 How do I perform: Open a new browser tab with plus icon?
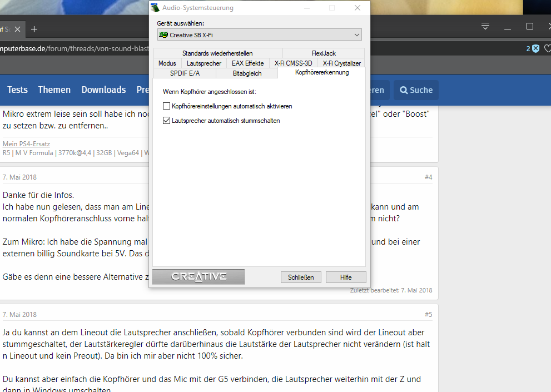tap(34, 29)
